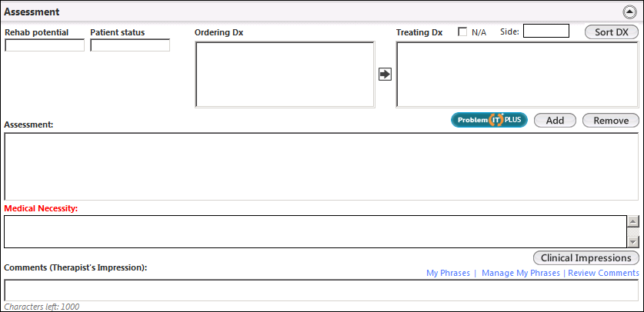Collapse the Assessment section with the arrow icon

click(629, 12)
